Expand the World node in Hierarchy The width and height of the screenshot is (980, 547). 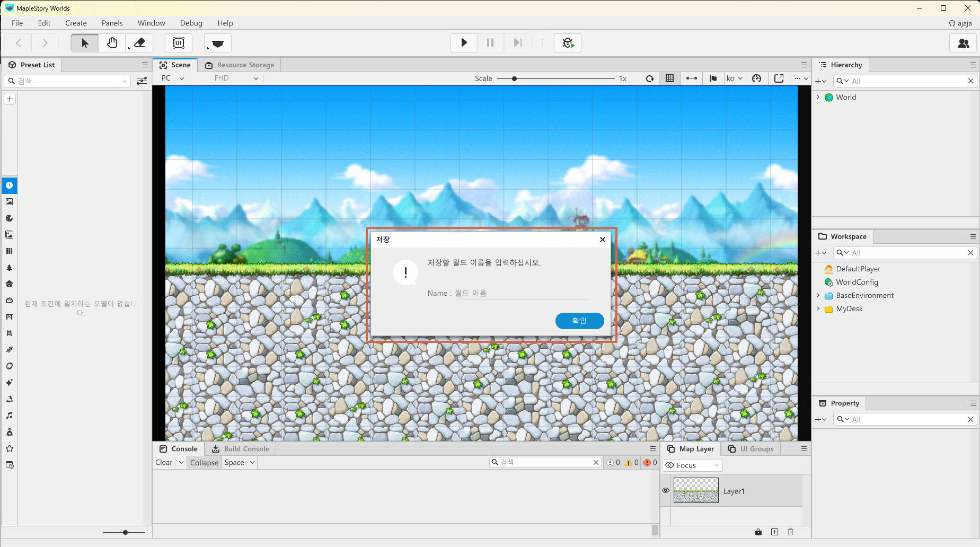[x=818, y=97]
